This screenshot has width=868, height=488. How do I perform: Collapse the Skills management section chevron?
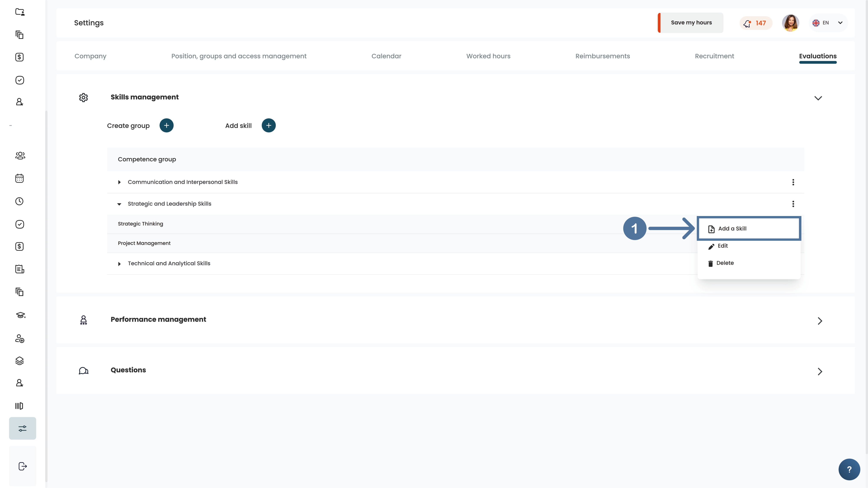tap(818, 98)
